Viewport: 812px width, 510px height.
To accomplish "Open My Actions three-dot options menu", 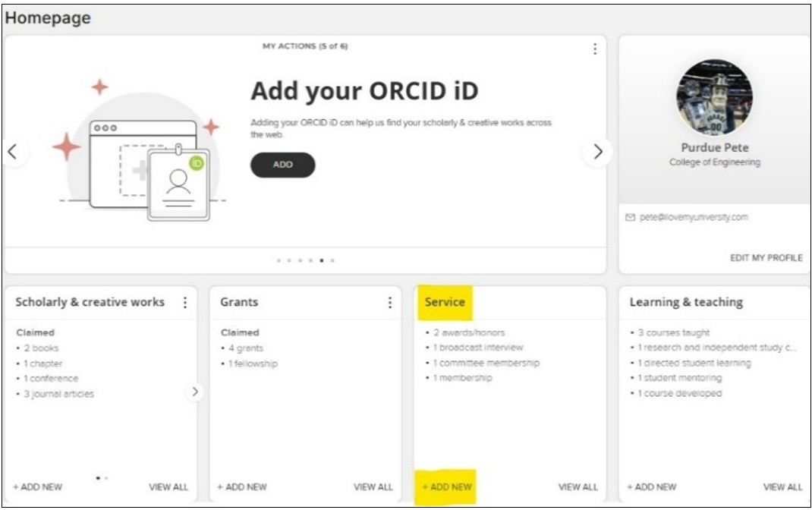I will (x=595, y=49).
